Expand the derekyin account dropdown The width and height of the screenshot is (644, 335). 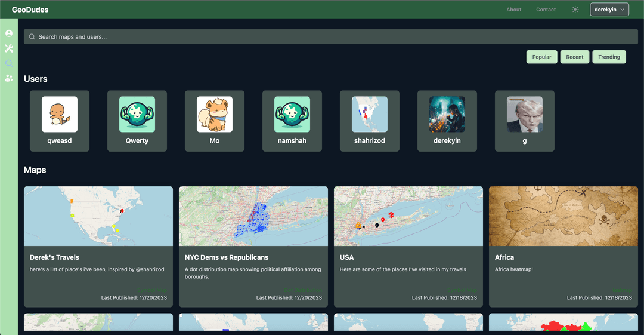point(609,10)
